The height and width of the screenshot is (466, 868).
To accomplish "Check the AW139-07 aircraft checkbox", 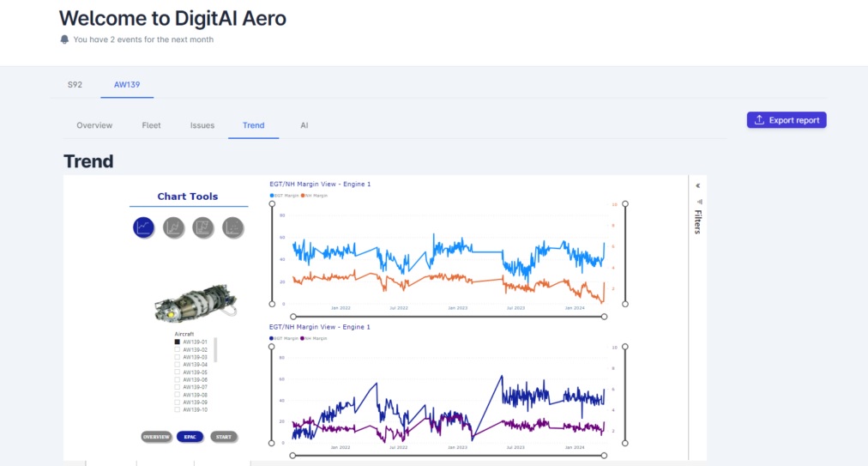I will tap(178, 387).
